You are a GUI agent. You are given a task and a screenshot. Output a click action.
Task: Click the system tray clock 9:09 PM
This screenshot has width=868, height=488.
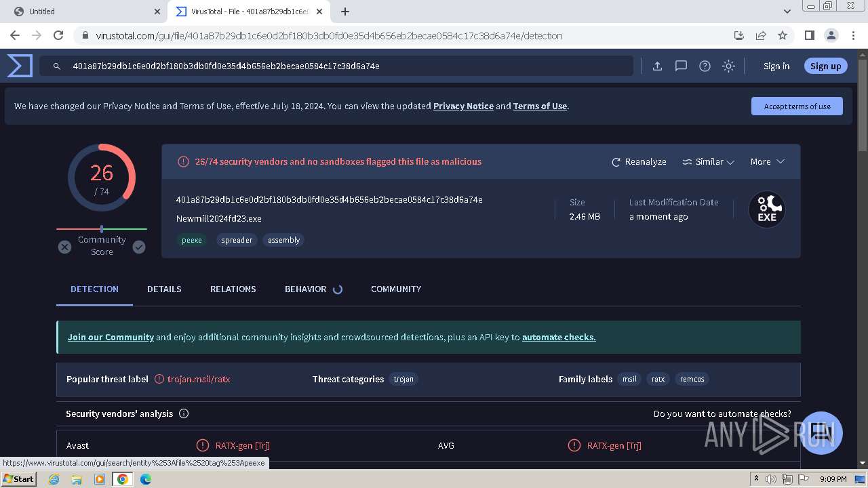click(833, 479)
